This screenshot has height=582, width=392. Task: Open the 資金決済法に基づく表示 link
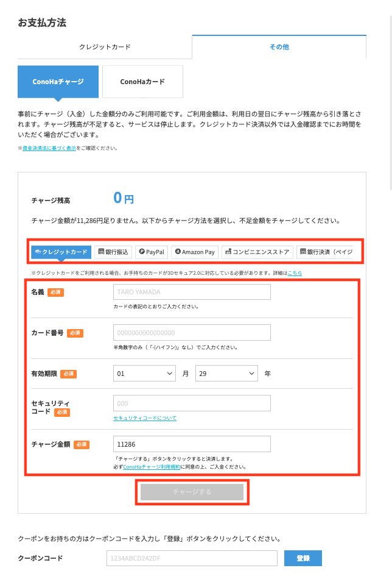click(x=49, y=148)
